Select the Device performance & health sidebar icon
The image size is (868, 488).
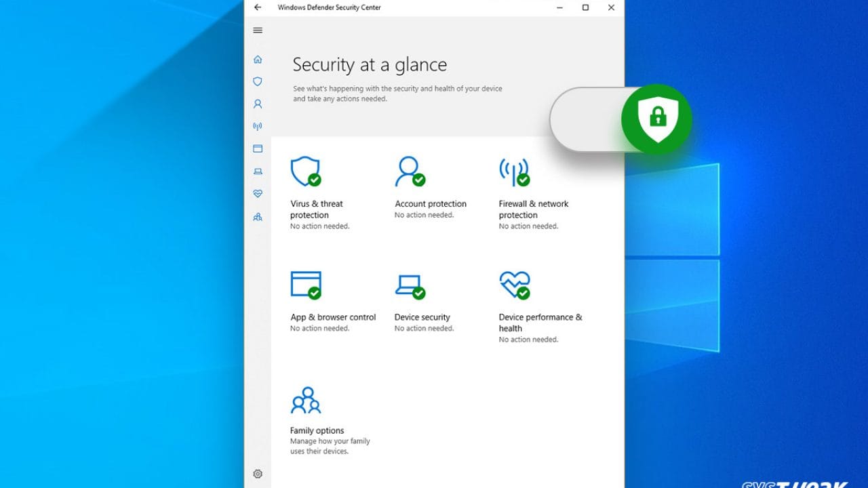tap(258, 193)
